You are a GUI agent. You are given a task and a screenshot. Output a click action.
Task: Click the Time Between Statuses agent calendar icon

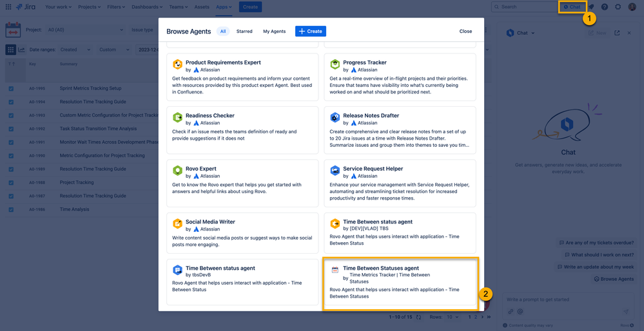[x=335, y=270]
